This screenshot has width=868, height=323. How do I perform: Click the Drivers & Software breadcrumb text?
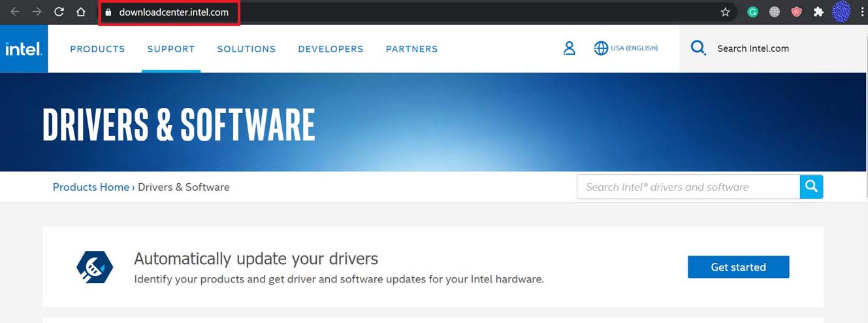(x=184, y=187)
